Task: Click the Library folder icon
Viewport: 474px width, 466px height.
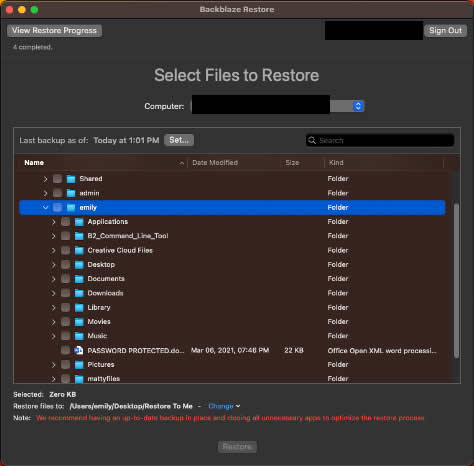Action: pos(79,307)
